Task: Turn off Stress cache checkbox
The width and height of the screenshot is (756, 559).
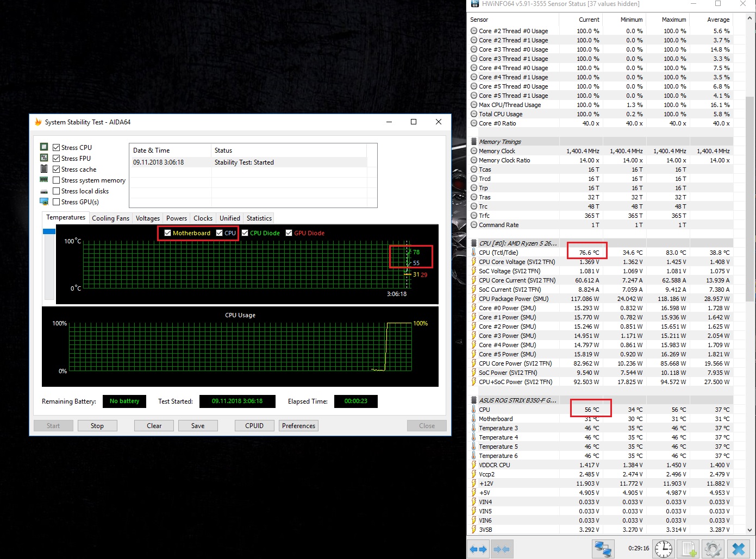Action: (x=57, y=169)
